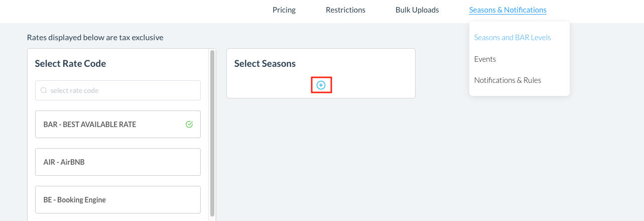Switch to the Restrictions tab
644x221 pixels.
pyautogui.click(x=345, y=10)
